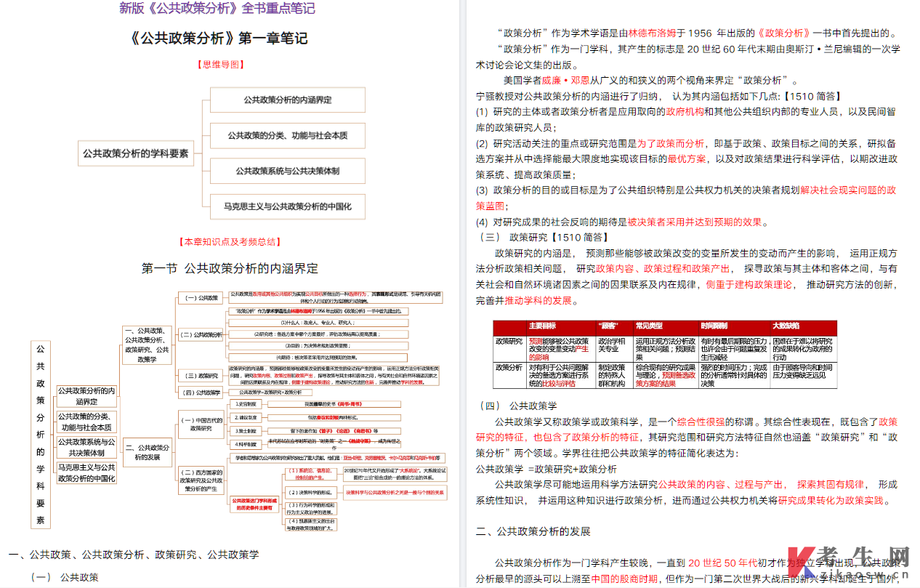Click the red label '【本章知识点及考频总结】'
This screenshot has width=920, height=588.
229,242
